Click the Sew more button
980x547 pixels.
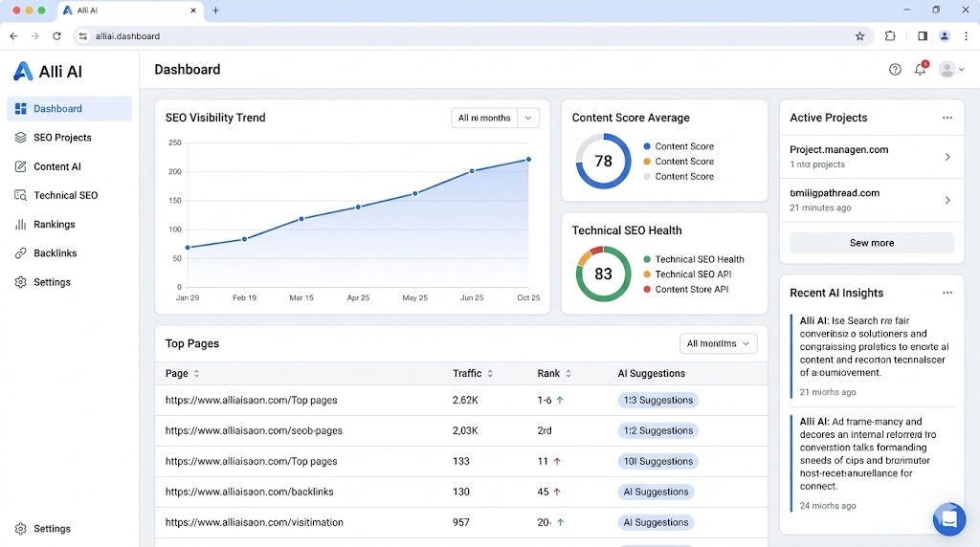point(871,243)
